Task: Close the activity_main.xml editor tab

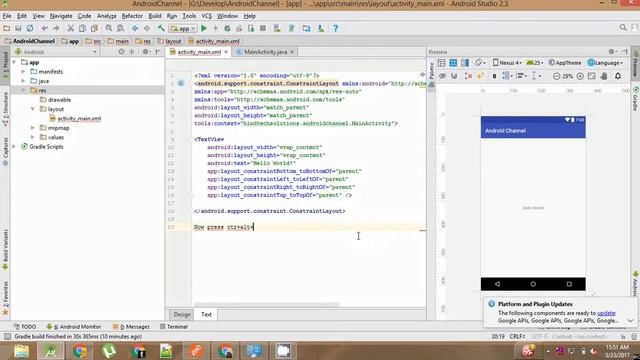Action: pyautogui.click(x=226, y=52)
